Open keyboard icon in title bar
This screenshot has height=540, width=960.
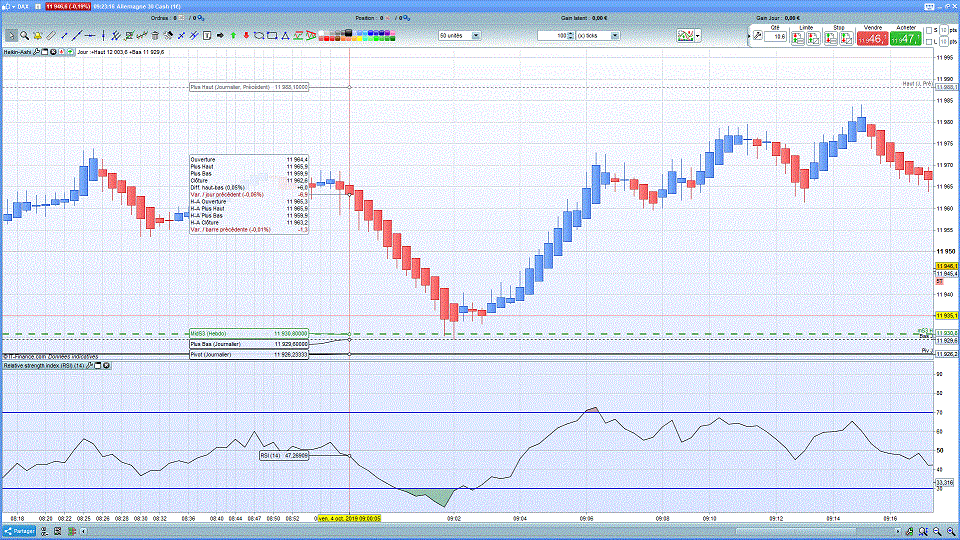click(929, 6)
